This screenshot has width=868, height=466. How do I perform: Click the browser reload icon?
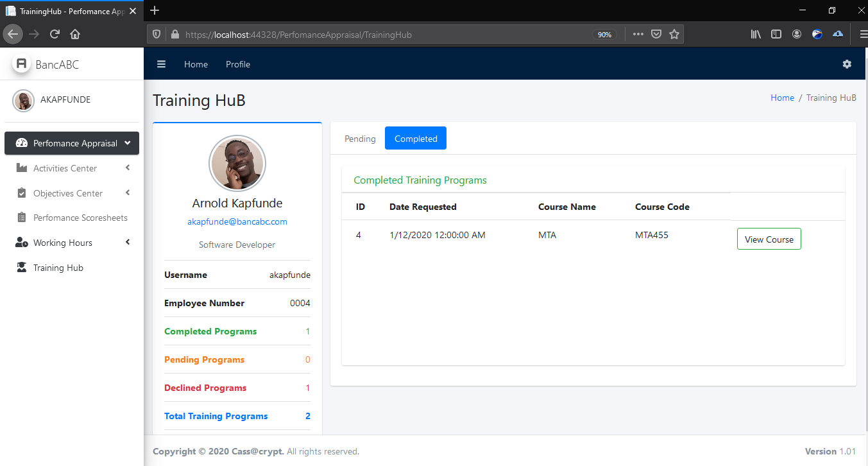click(x=55, y=35)
